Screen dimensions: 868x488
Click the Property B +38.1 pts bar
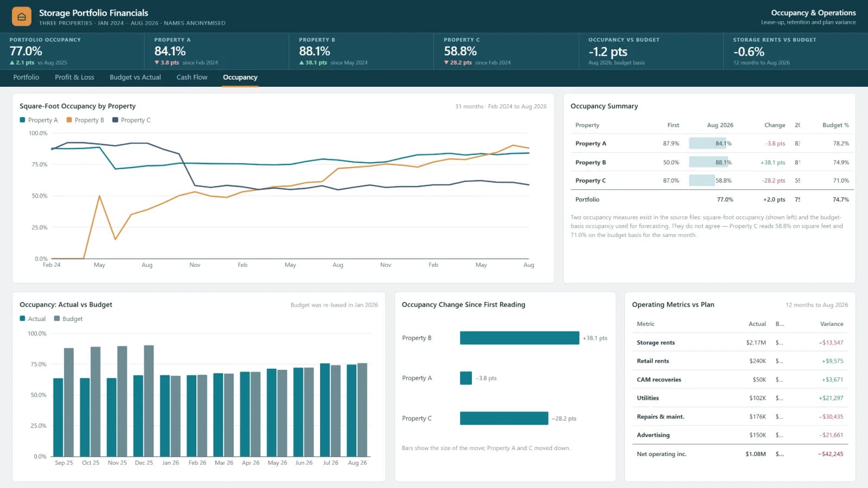tap(519, 338)
